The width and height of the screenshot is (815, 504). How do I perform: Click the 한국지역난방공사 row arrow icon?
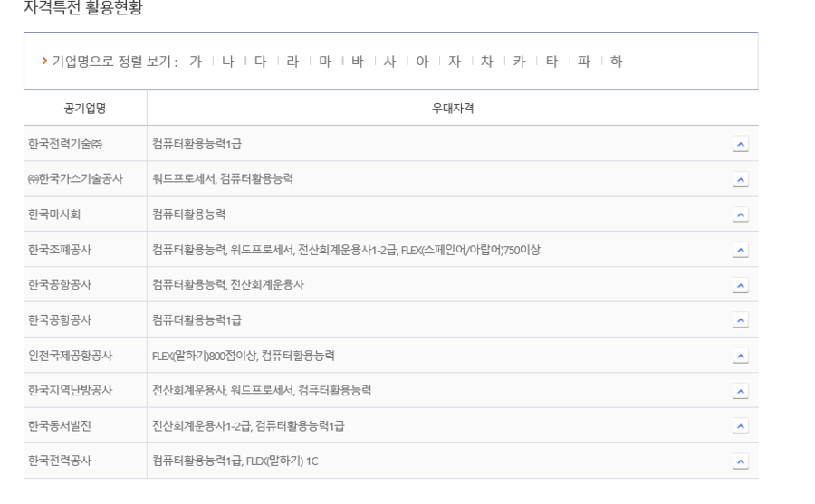click(x=740, y=391)
